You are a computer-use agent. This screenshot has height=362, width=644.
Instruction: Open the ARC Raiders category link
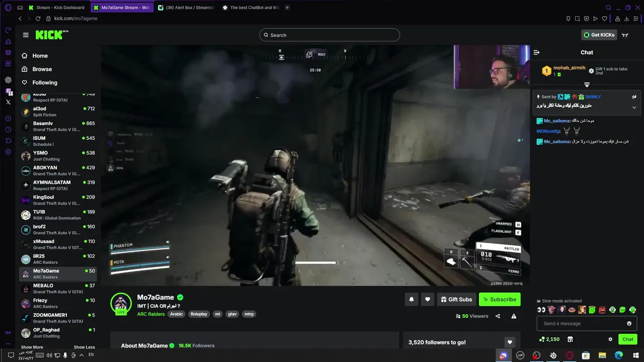pos(151,314)
